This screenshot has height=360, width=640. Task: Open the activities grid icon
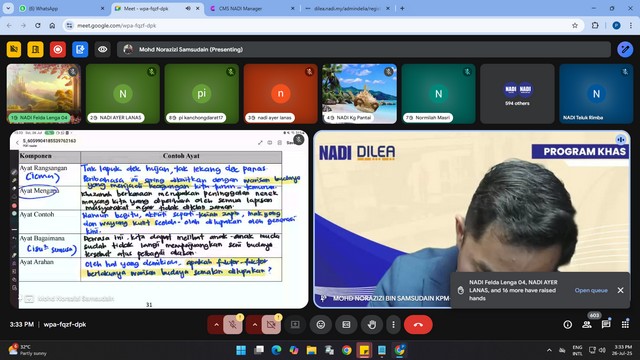625,324
